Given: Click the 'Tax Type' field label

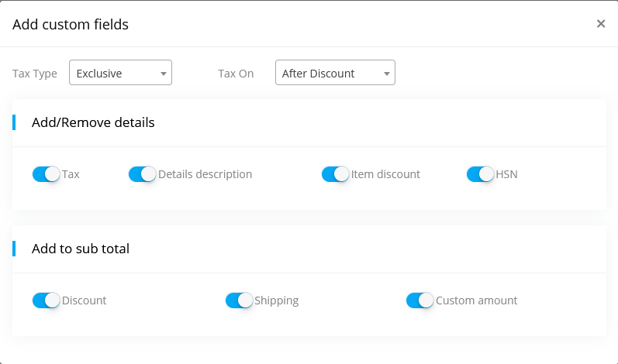Looking at the screenshot, I should (35, 74).
